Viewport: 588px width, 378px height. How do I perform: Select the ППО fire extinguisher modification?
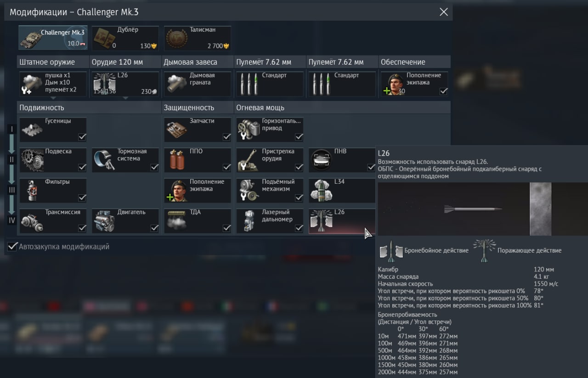pyautogui.click(x=197, y=160)
